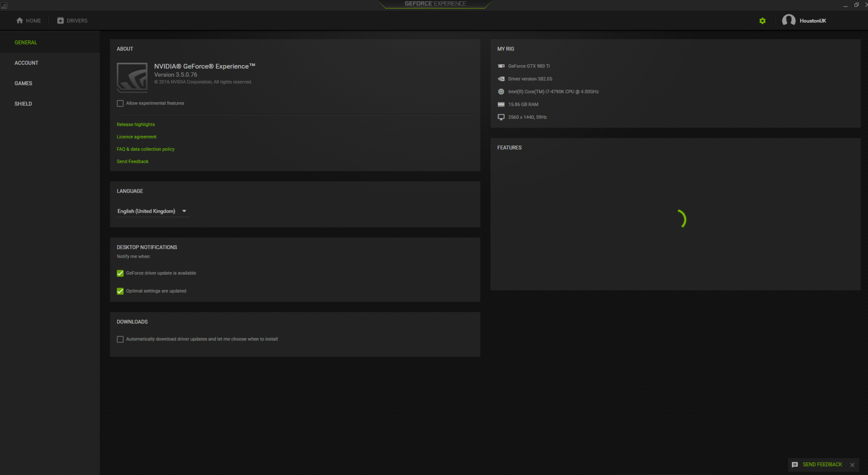This screenshot has height=475, width=868.
Task: Uncheck Optimal settings are updated notification
Action: click(x=120, y=291)
